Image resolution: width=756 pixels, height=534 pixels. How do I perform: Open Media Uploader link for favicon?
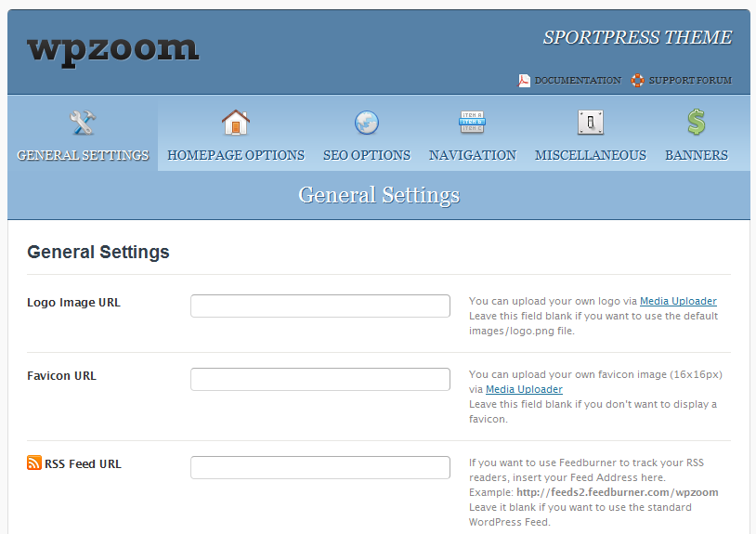(x=524, y=389)
